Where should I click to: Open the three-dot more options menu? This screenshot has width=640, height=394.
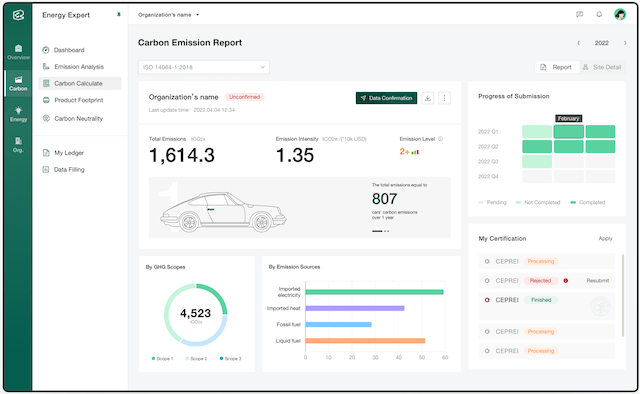(x=444, y=98)
